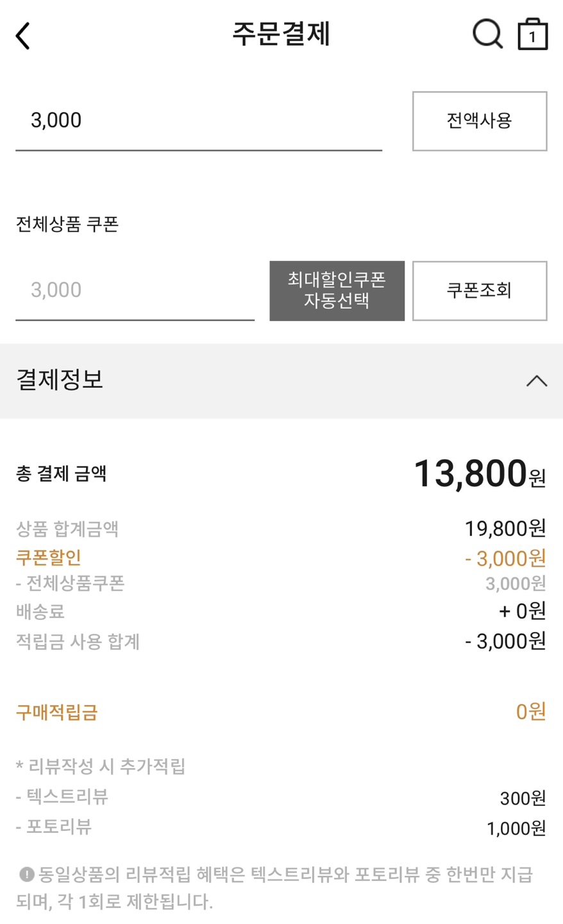Click the 전체상품 쿠폰 heading
The height and width of the screenshot is (924, 563).
pyautogui.click(x=67, y=225)
